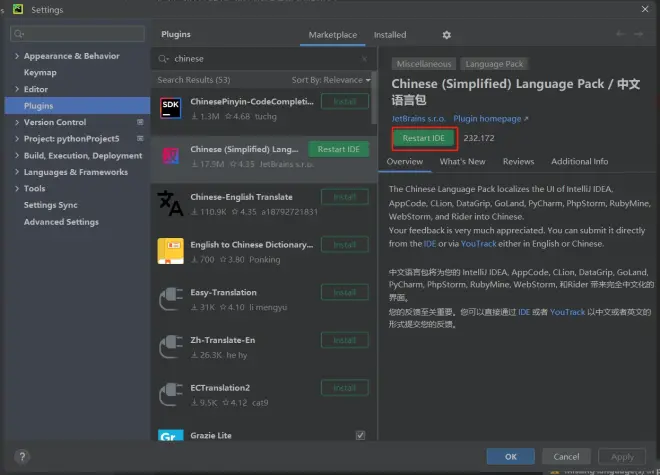Clear the plugin search text with X
Screen dimensions: 660x475
click(365, 59)
